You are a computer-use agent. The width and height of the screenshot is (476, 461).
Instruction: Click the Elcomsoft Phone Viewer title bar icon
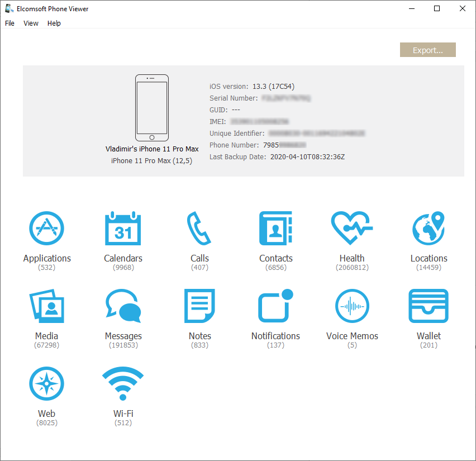click(9, 8)
